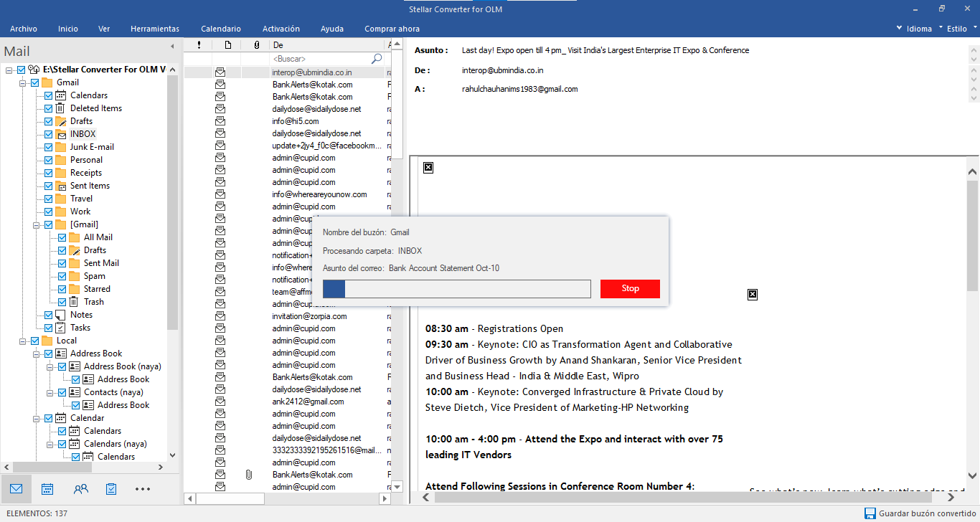Screen dimensions: 980x522
Task: Click Guardar buzón convertido link
Action: click(927, 513)
